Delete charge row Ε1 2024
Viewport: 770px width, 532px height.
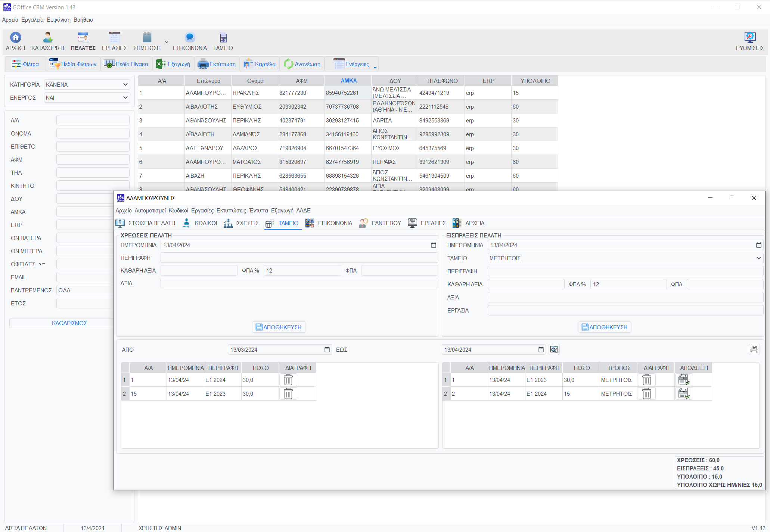(x=288, y=380)
